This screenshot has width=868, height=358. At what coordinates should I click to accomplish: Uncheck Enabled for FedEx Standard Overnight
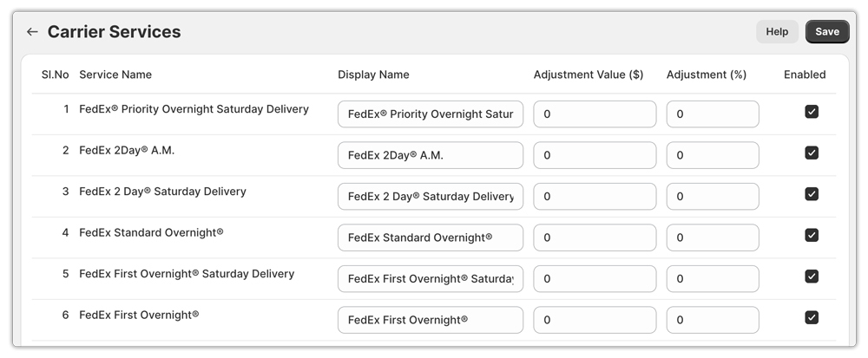pyautogui.click(x=812, y=236)
